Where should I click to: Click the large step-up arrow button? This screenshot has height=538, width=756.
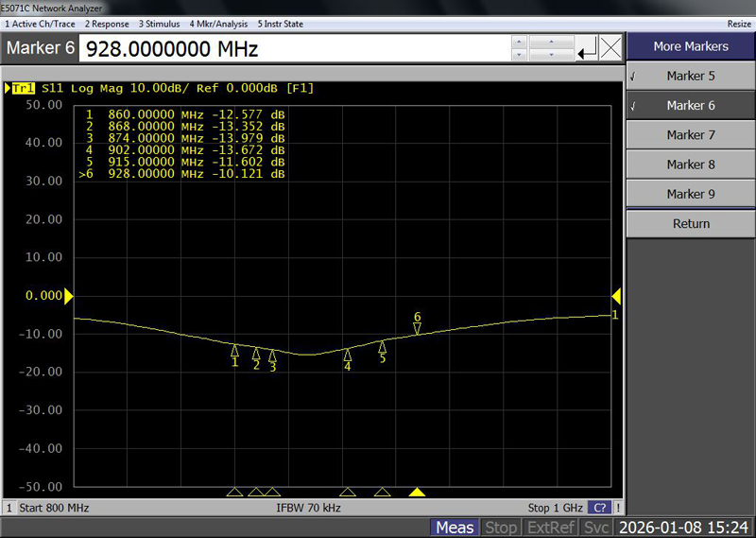pyautogui.click(x=552, y=41)
